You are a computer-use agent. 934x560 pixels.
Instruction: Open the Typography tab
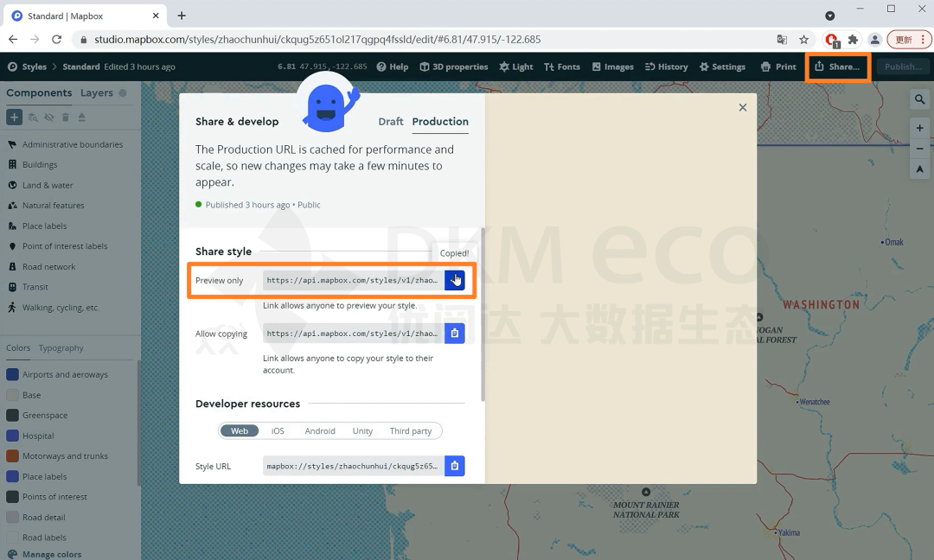61,348
